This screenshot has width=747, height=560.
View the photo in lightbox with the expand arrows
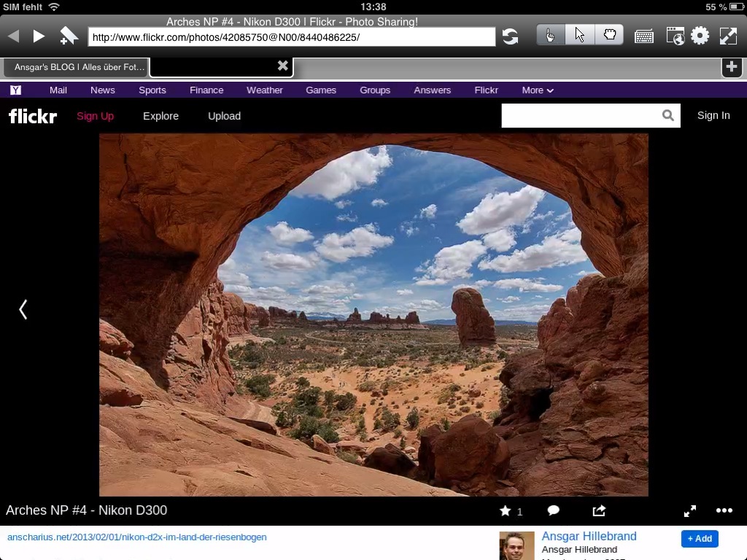tap(689, 510)
